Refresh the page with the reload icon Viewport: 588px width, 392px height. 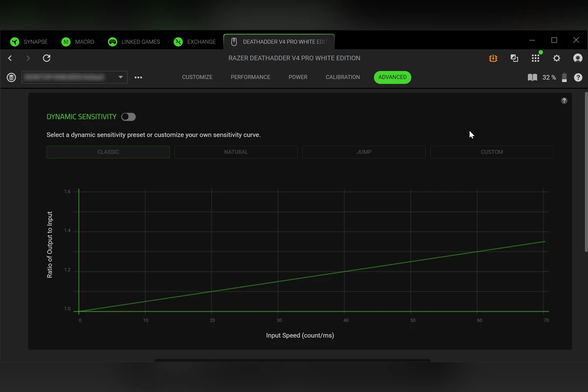47,58
